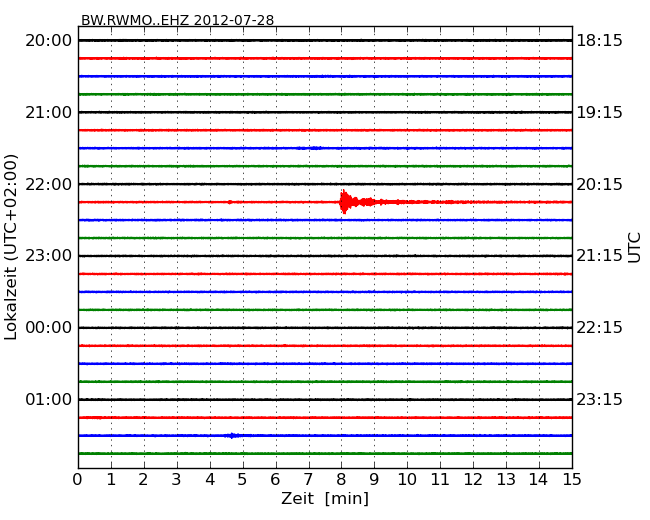Click x-axis tick label 3
Image resolution: width=650 pixels, height=520 pixels.
[x=176, y=480]
